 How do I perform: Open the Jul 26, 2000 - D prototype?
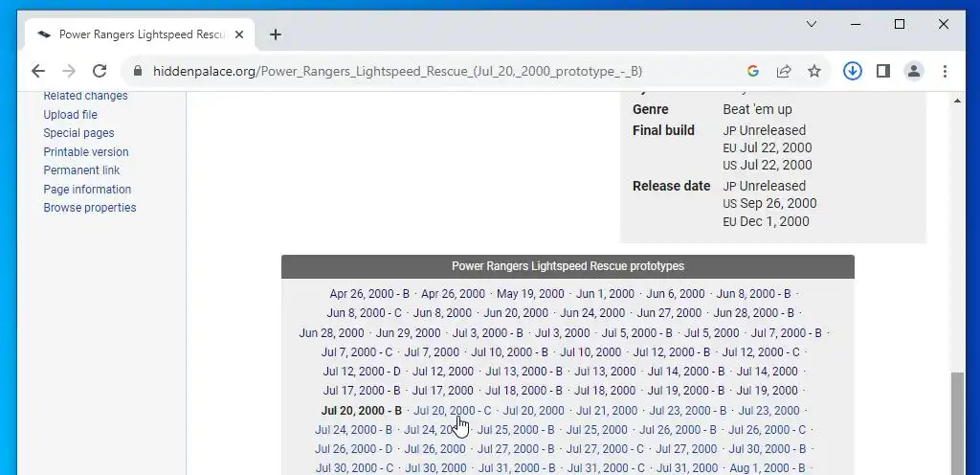pyautogui.click(x=354, y=449)
